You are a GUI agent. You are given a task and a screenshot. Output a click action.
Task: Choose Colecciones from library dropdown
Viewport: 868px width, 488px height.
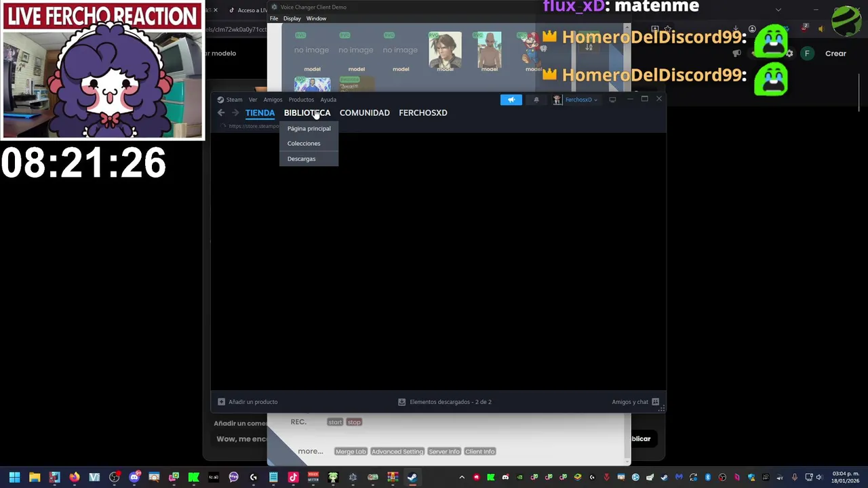pos(309,143)
